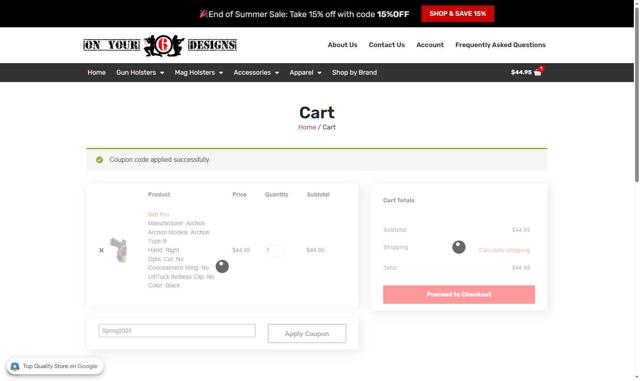This screenshot has height=381, width=640.
Task: Open the IWB Pro holster thumbnail
Action: [119, 250]
